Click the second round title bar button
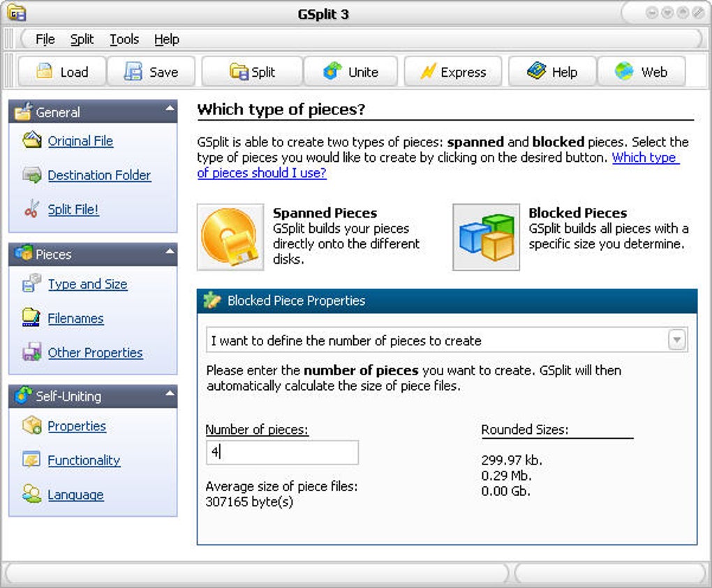712x588 pixels. pos(667,13)
